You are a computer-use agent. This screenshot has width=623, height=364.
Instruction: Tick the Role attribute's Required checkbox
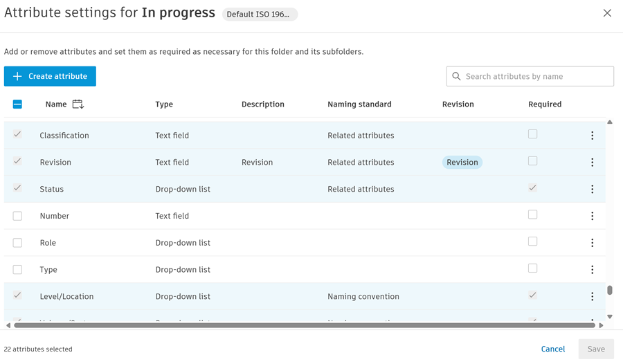coord(532,242)
